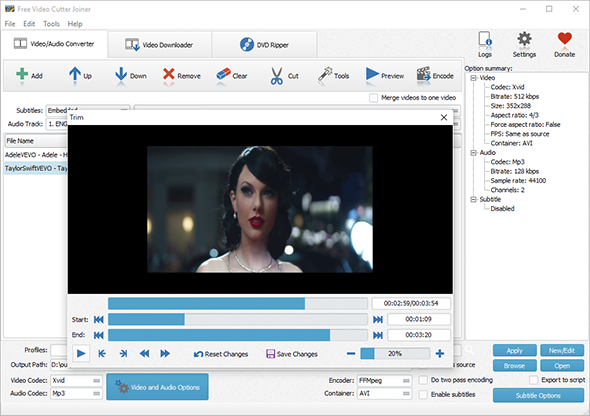Click the Remove red X icon
This screenshot has width=590, height=416.
coord(169,74)
